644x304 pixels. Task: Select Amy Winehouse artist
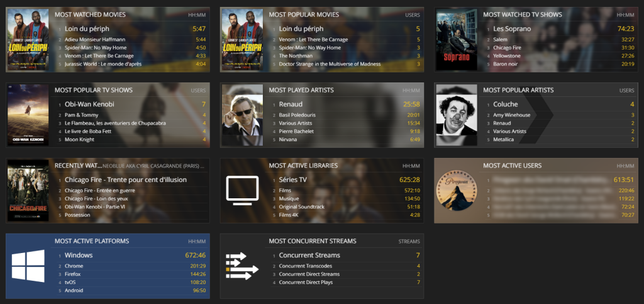511,115
